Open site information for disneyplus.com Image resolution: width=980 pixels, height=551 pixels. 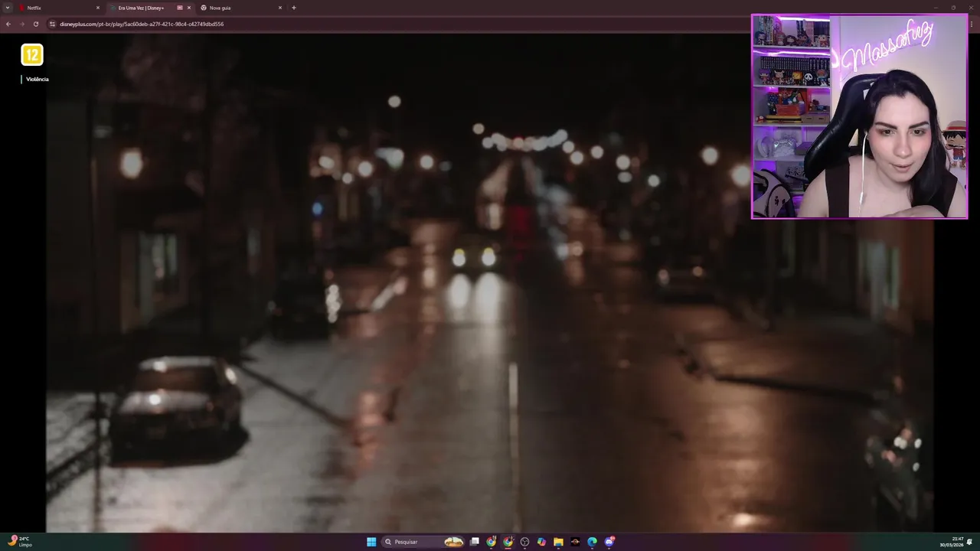[x=52, y=24]
